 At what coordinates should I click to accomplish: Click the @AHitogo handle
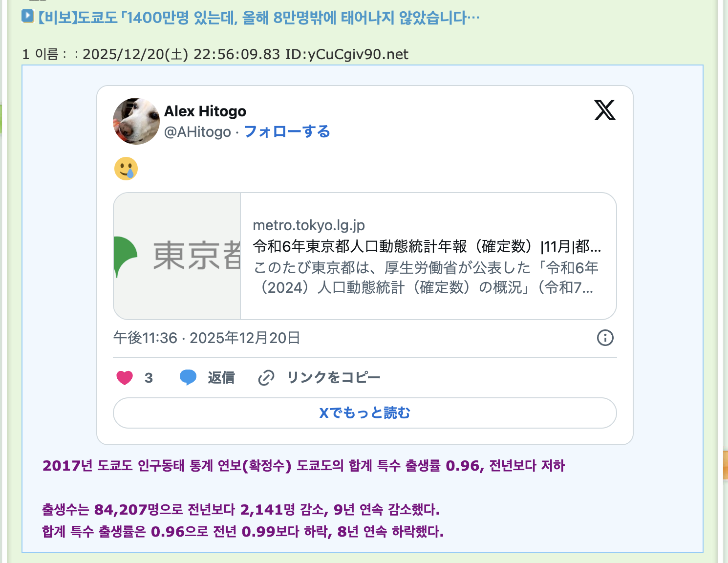[197, 132]
